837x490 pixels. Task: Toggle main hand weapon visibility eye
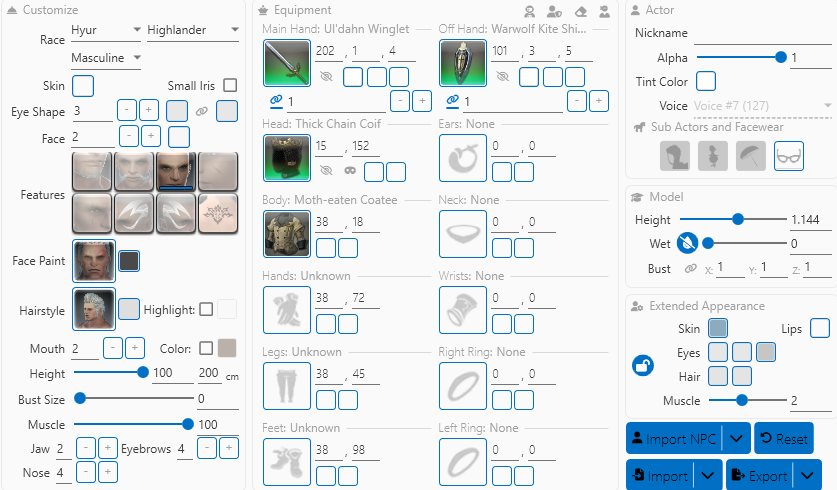click(x=326, y=77)
